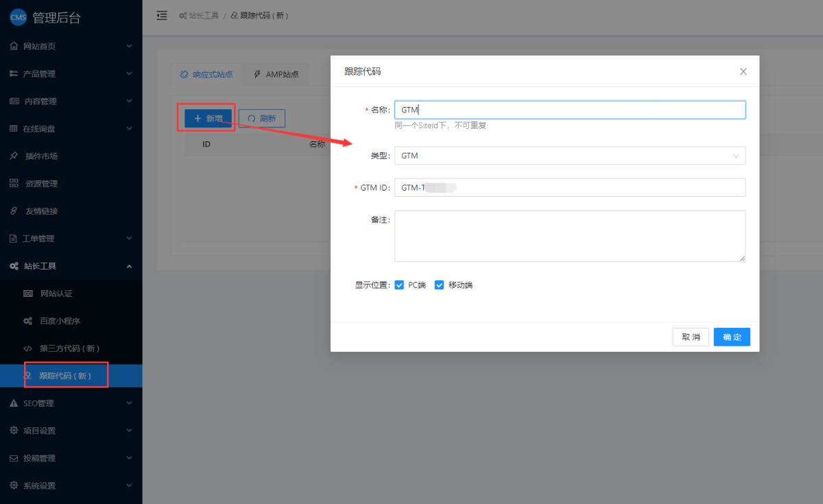Uncheck the PC端 checkbox
Screen dimensions: 823x504
tap(400, 285)
